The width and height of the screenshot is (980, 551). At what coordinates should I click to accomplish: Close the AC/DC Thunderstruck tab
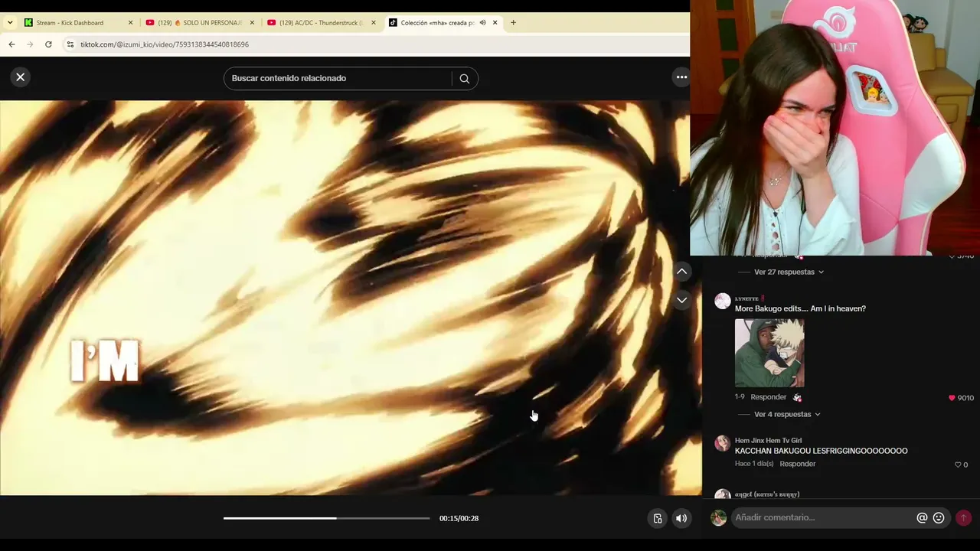click(374, 23)
